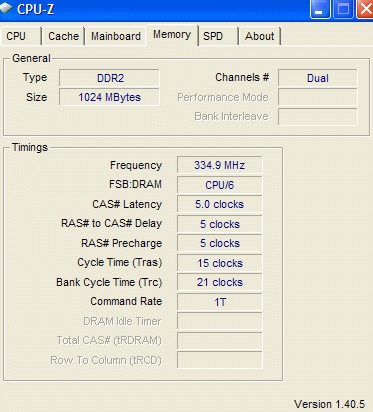
Task: Select the 5.0 clocks CAS latency value
Action: (220, 204)
